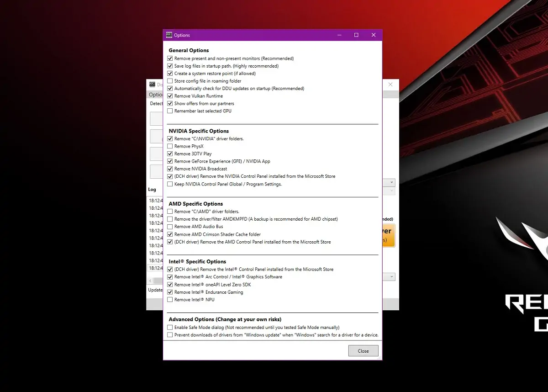Maximize the Options window

(356, 35)
